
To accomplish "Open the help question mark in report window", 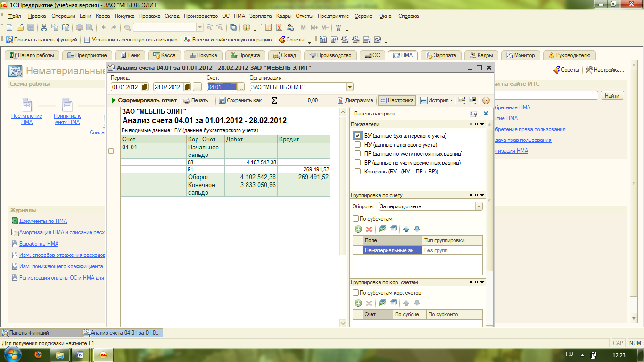I will coord(486,100).
